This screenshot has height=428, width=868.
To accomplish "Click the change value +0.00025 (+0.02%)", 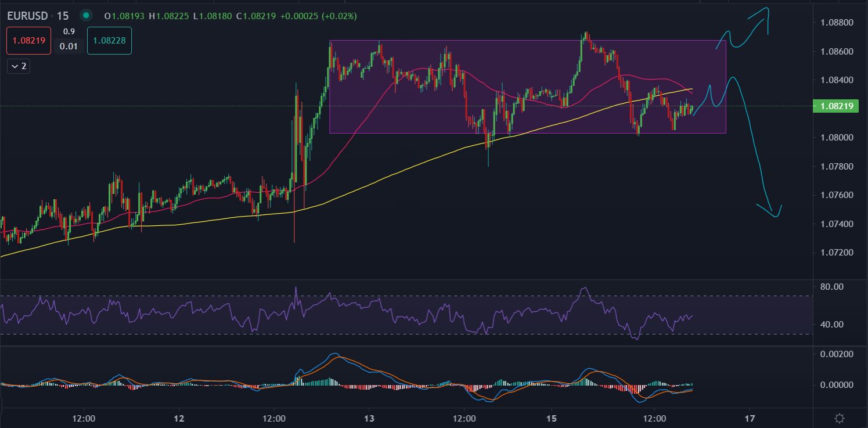I will point(319,16).
